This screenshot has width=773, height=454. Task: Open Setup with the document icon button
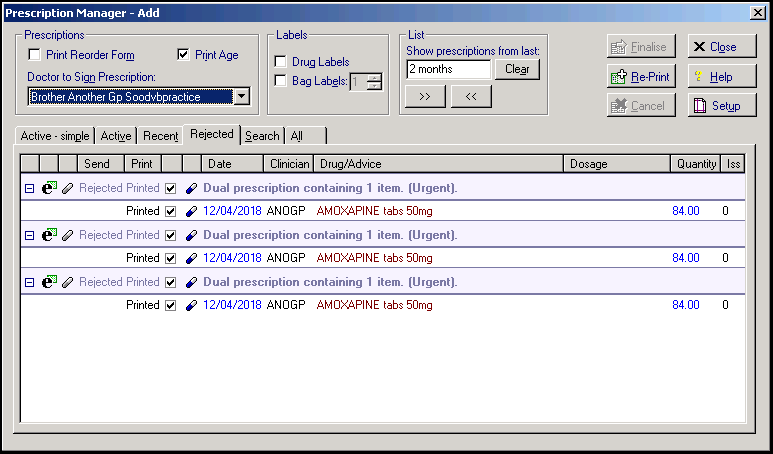tap(722, 105)
